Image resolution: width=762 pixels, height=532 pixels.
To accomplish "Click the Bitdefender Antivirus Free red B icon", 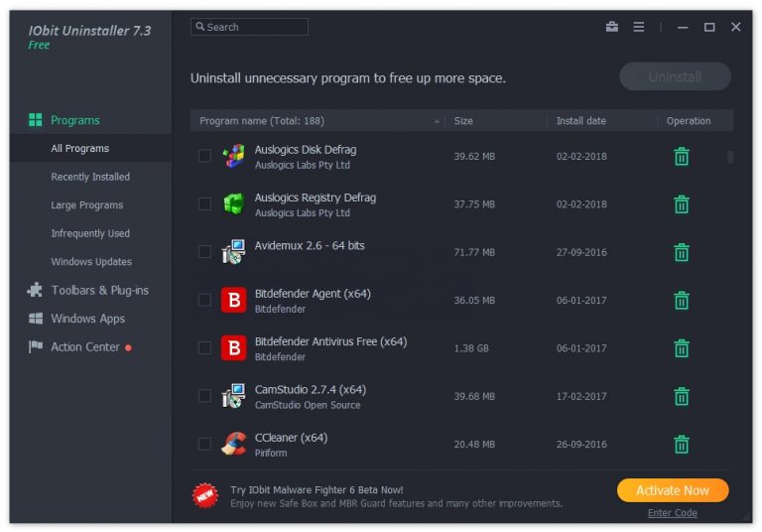I will tap(234, 347).
